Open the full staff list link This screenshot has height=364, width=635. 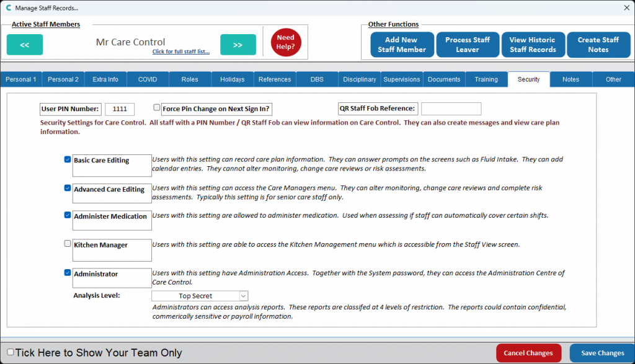point(180,51)
